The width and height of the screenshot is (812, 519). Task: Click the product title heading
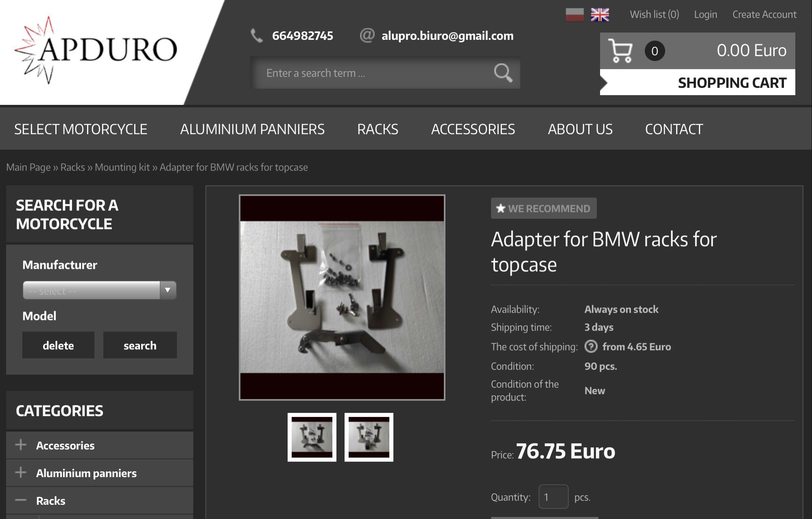click(x=604, y=252)
